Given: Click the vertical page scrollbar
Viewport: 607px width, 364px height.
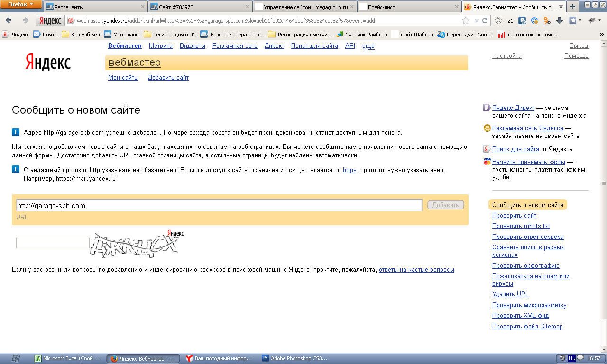Looking at the screenshot, I should point(604,183).
